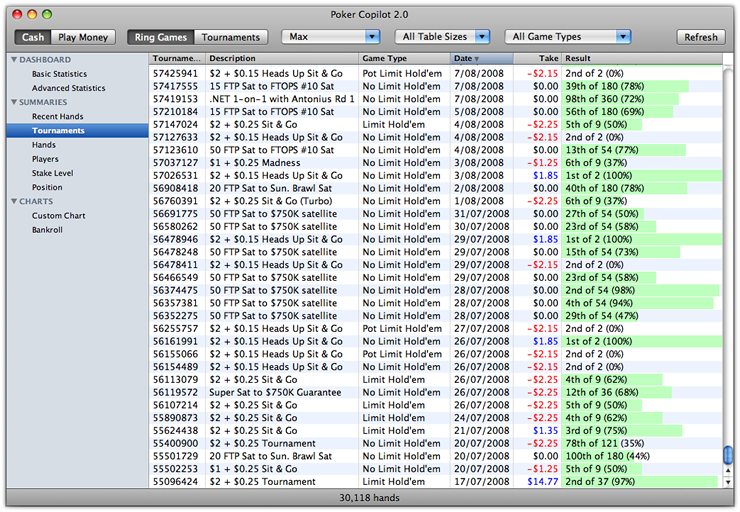Select tournament 55096424 row

[x=435, y=482]
